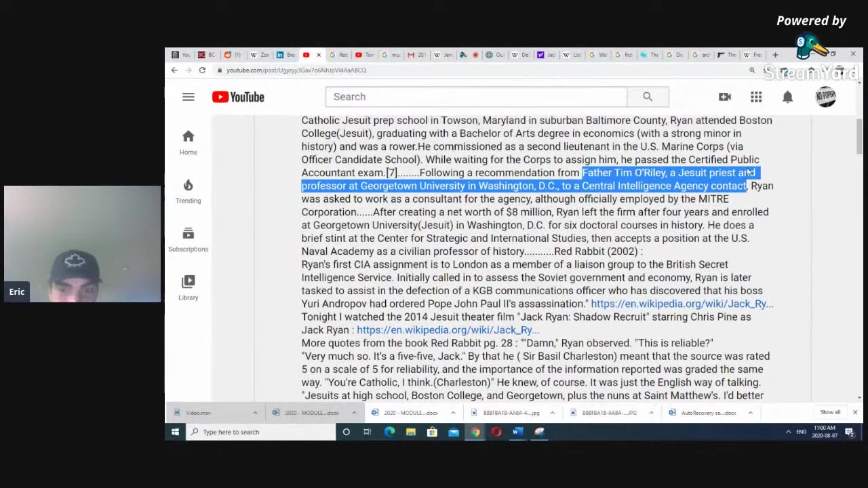868x488 pixels.
Task: Switch to the Yahoo Jac tab
Action: 547,55
